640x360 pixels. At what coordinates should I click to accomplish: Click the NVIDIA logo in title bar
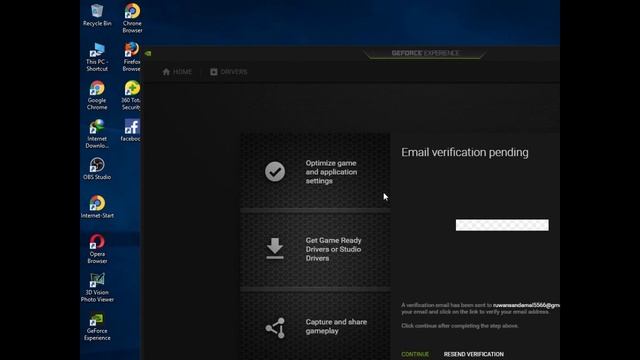pos(148,53)
